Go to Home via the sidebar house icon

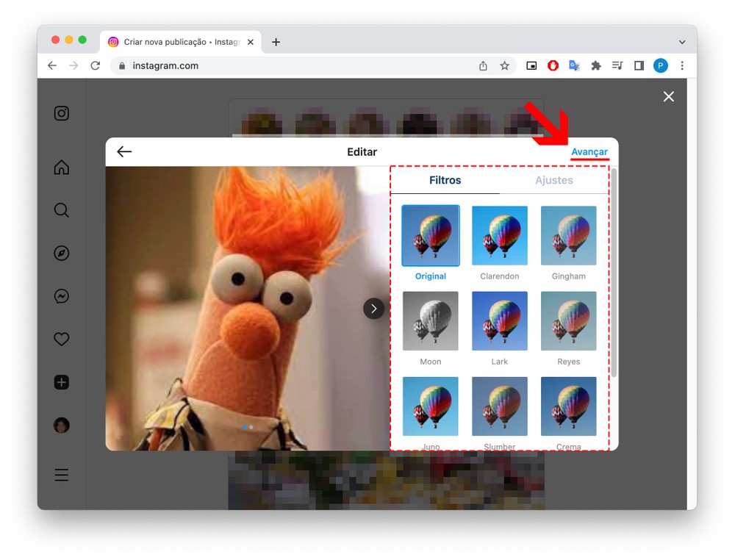[62, 168]
